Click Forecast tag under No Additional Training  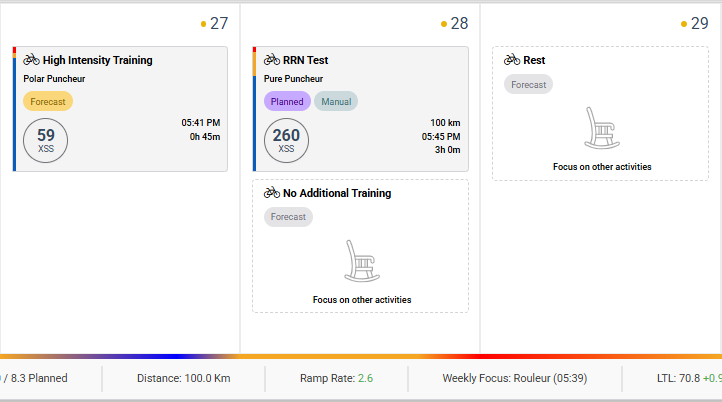(288, 217)
